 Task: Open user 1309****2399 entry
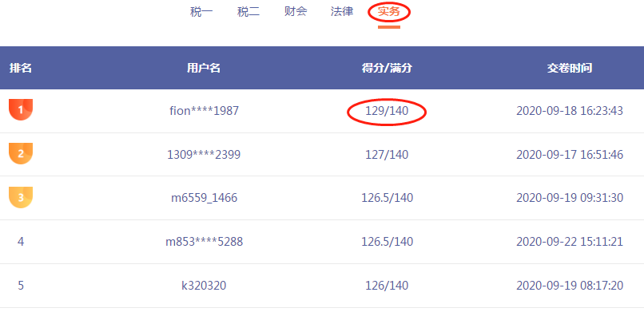[x=204, y=155]
